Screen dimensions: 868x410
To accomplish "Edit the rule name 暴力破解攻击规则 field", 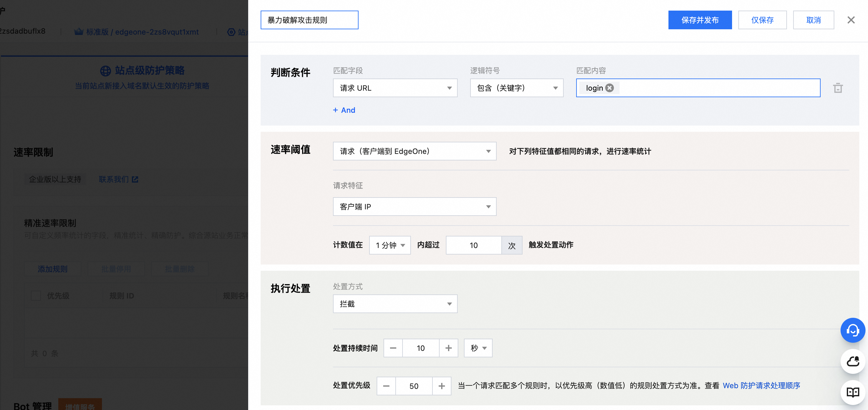I will point(309,20).
